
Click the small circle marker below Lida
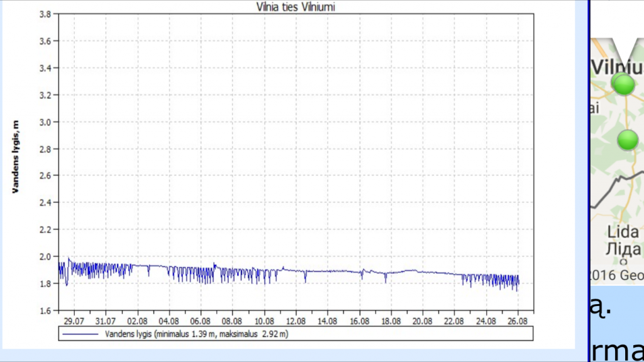(x=623, y=261)
